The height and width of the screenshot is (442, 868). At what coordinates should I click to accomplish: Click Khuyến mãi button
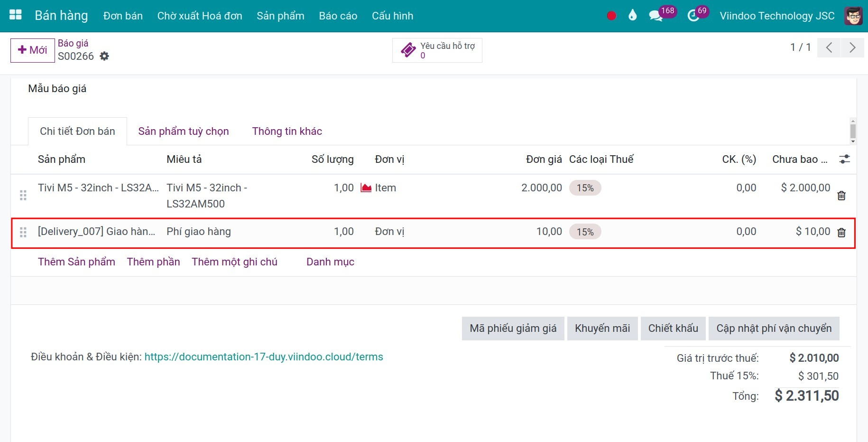point(602,329)
